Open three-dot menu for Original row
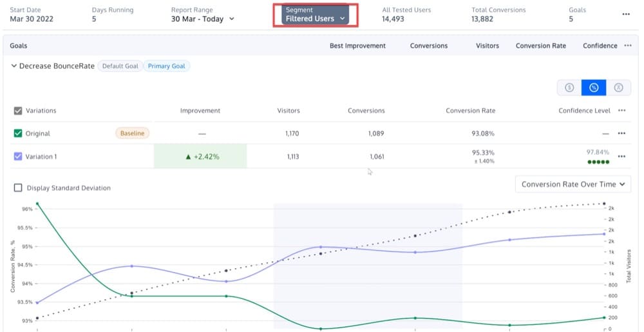Screen dimensions: 644x332 point(621,133)
